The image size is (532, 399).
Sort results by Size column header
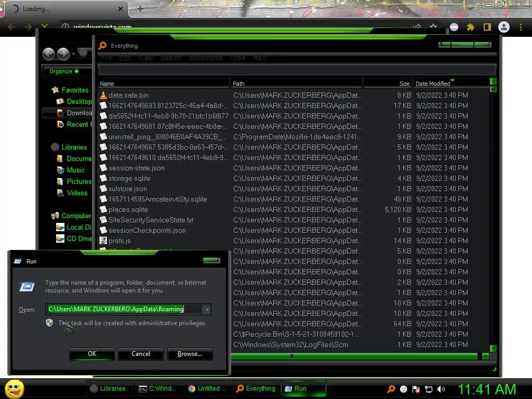tap(388, 84)
